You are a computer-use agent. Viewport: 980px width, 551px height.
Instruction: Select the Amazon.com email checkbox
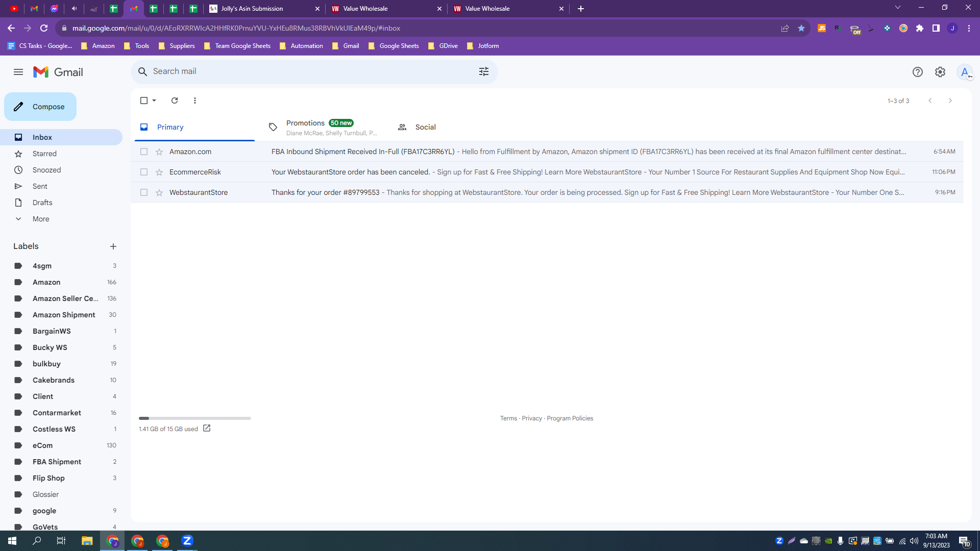(x=144, y=152)
